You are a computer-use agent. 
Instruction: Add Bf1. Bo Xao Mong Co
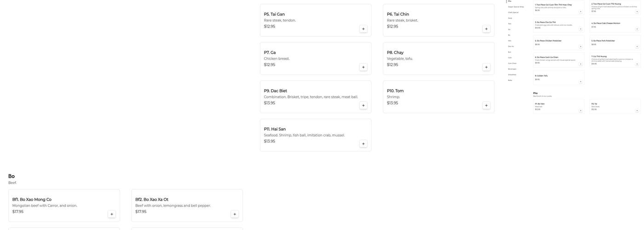112,214
